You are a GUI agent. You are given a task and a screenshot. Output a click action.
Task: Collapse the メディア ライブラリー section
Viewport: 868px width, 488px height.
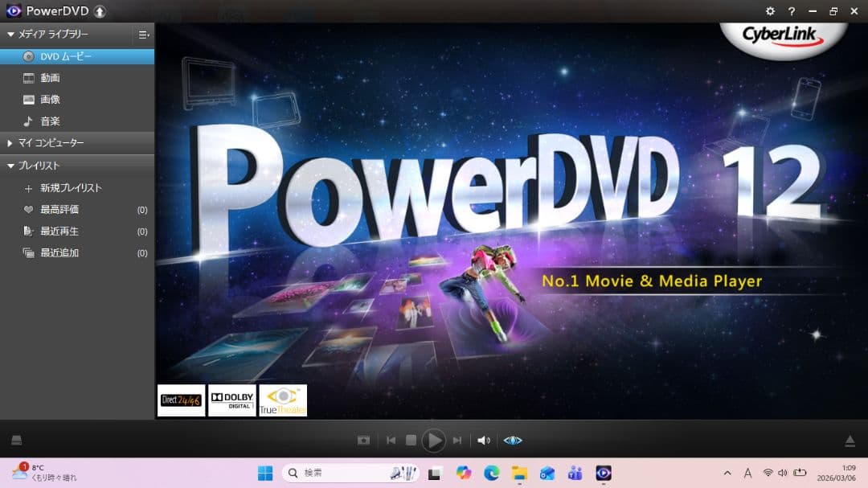(x=10, y=35)
